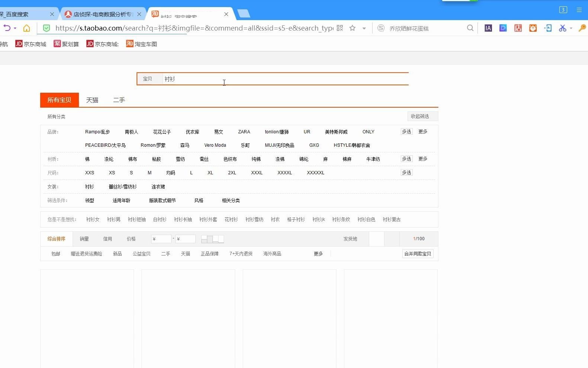
Task: Filter by size XL
Action: pyautogui.click(x=210, y=173)
